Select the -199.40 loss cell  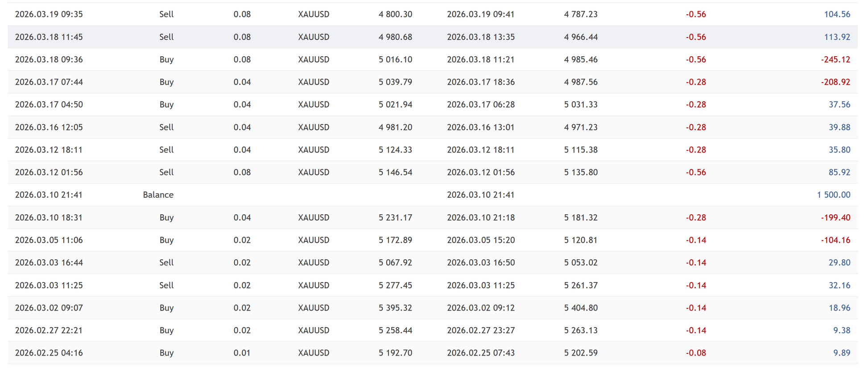click(835, 218)
